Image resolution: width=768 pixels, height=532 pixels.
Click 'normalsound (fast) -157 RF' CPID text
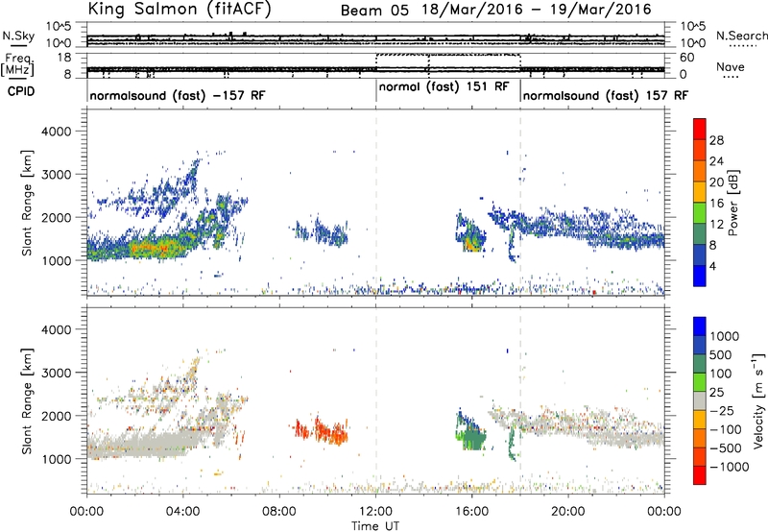(178, 95)
